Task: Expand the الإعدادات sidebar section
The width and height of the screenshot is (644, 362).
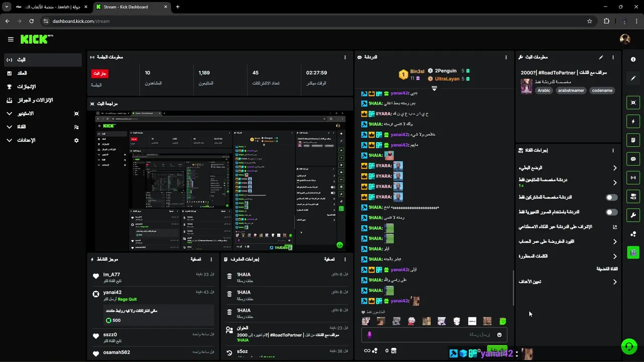Action: pos(43,140)
